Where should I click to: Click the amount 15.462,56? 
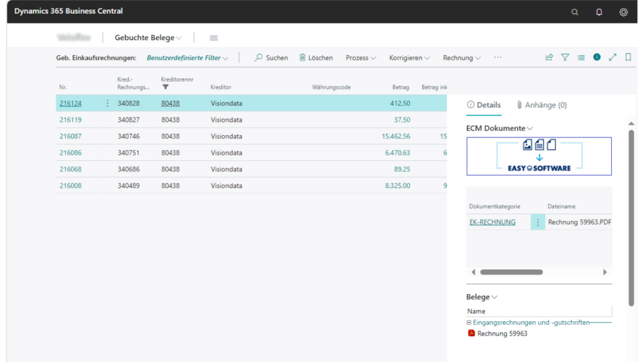point(396,136)
